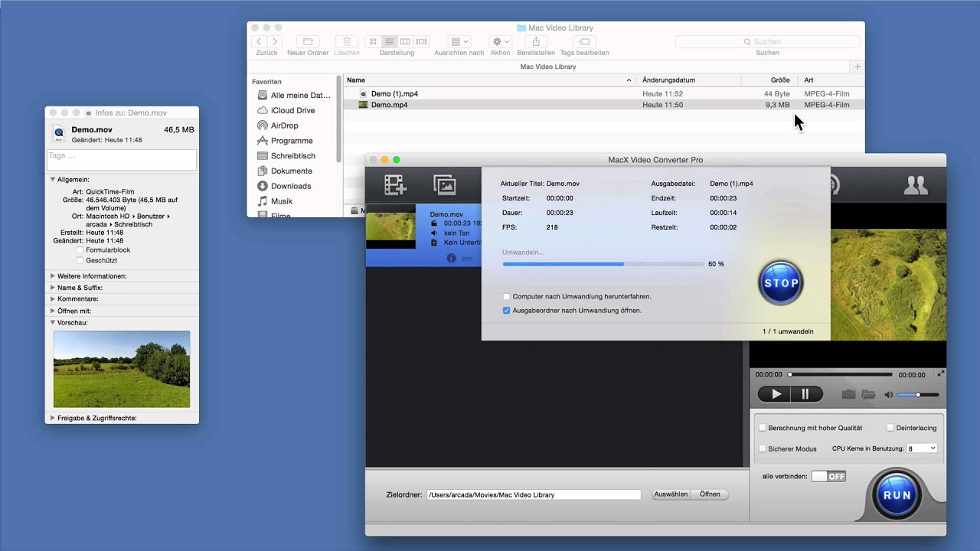Enable the Sicherer Modus checkbox

(x=763, y=448)
